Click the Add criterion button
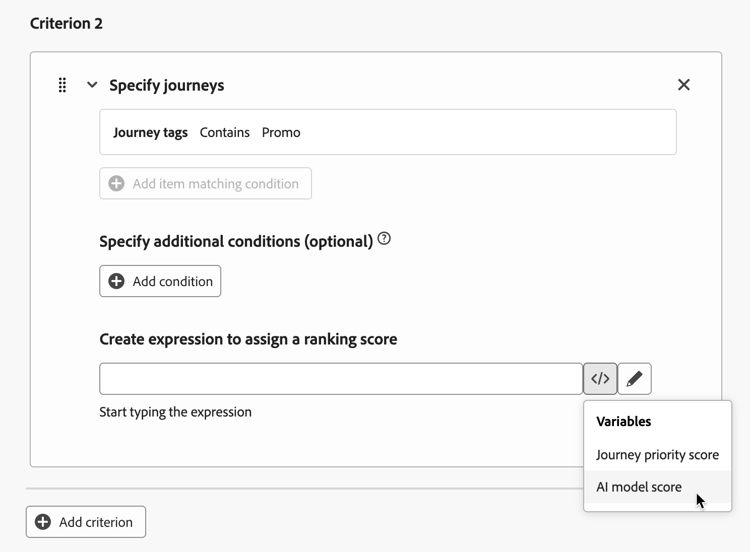The width and height of the screenshot is (750, 552). (86, 522)
